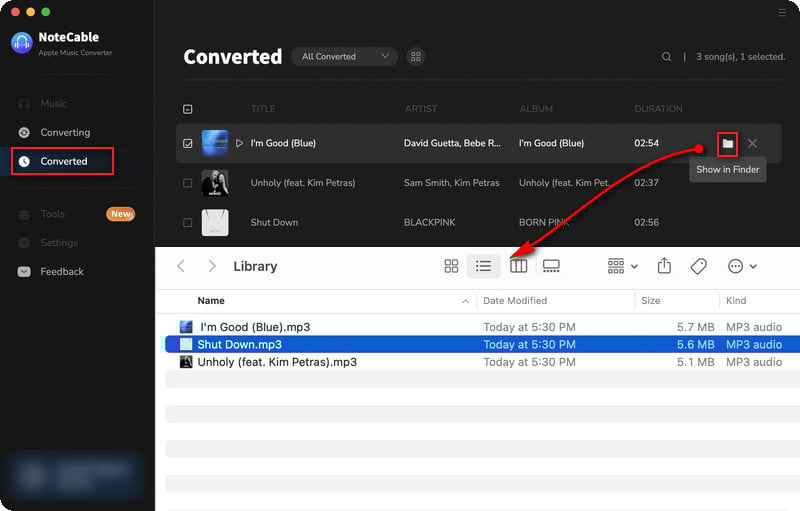
Task: Open the Music section in the sidebar
Action: [54, 104]
